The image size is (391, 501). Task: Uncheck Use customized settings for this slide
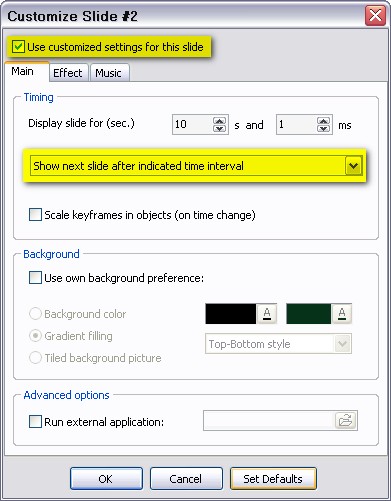tap(18, 47)
